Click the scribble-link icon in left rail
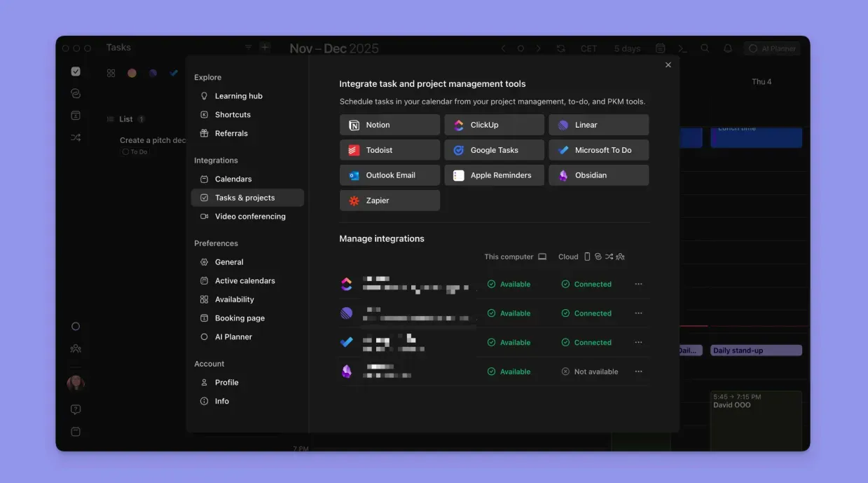The image size is (868, 483). [76, 93]
